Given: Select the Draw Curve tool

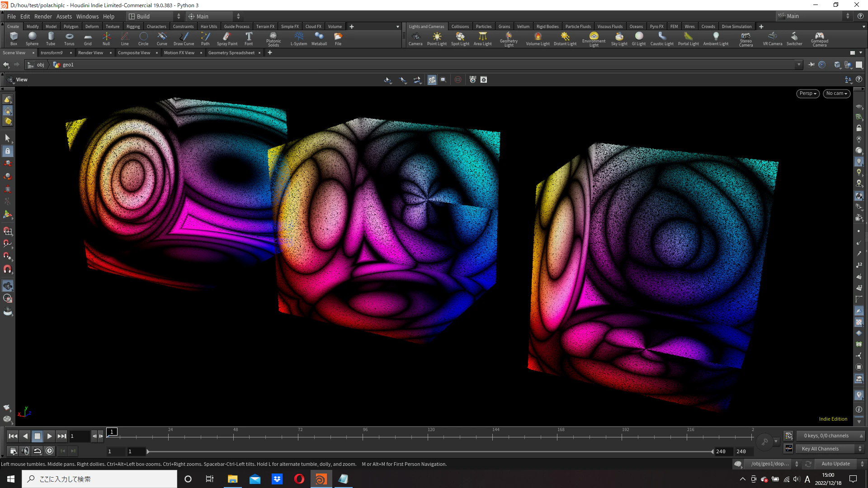Looking at the screenshot, I should point(184,39).
